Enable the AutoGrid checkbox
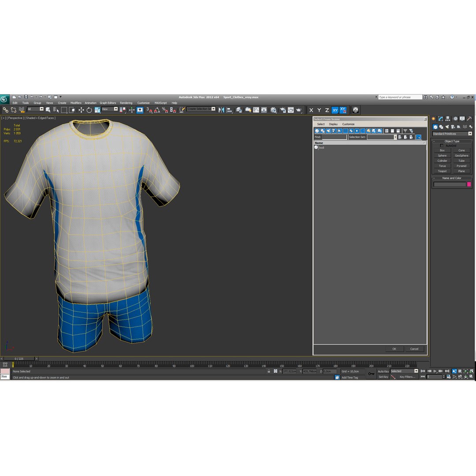Image resolution: width=476 pixels, height=476 pixels. tap(442, 146)
